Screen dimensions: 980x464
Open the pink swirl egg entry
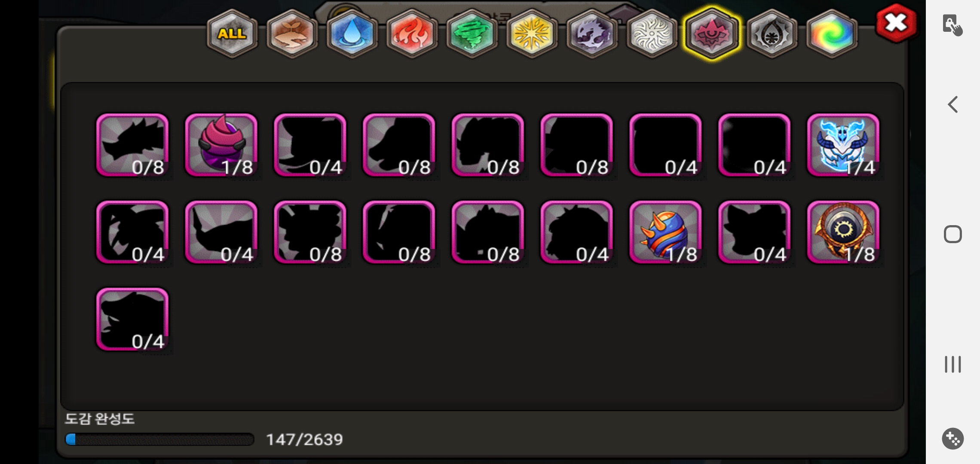click(x=221, y=145)
